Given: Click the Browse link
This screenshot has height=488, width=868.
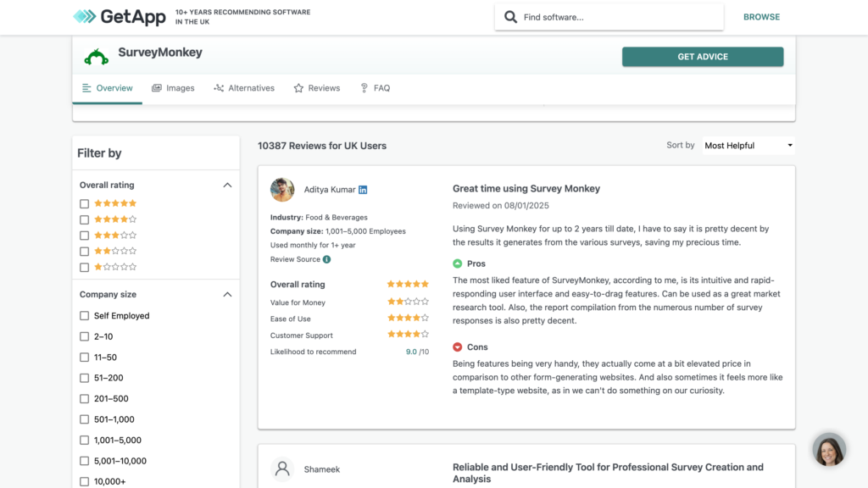Looking at the screenshot, I should 761,17.
